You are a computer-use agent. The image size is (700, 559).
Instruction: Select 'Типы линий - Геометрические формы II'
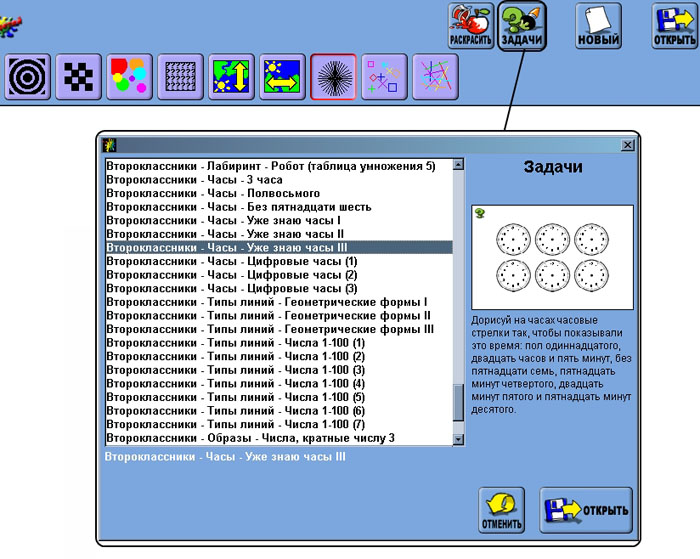click(268, 315)
